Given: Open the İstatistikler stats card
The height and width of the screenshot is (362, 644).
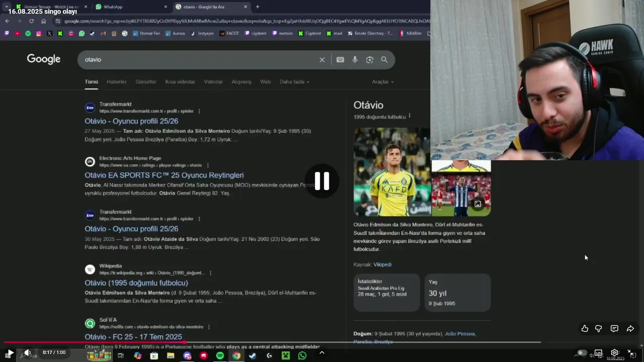Looking at the screenshot, I should pos(387,293).
